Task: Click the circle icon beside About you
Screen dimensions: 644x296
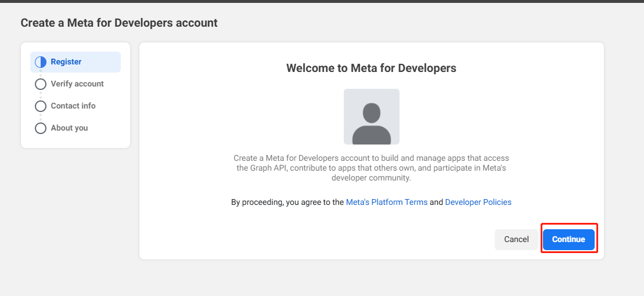Action: click(41, 128)
